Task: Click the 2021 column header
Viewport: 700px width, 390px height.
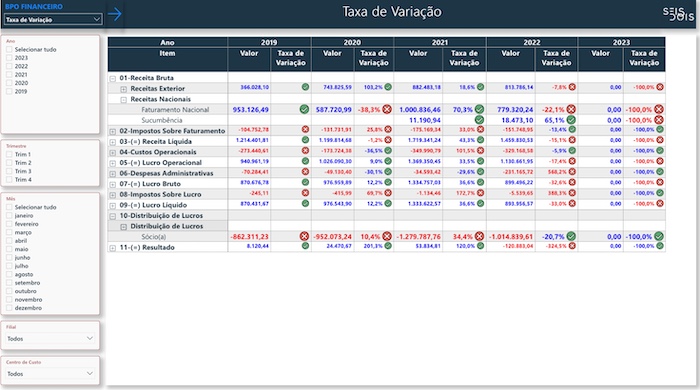Action: (440, 42)
